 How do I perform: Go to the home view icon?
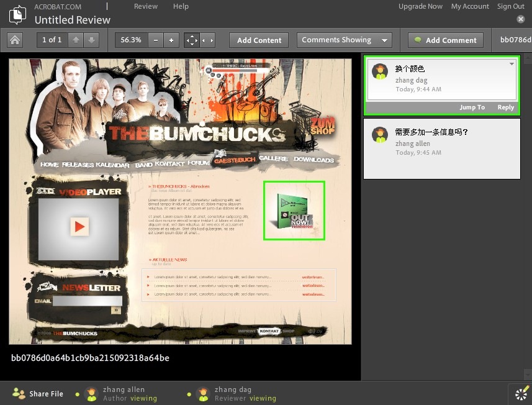(15, 40)
